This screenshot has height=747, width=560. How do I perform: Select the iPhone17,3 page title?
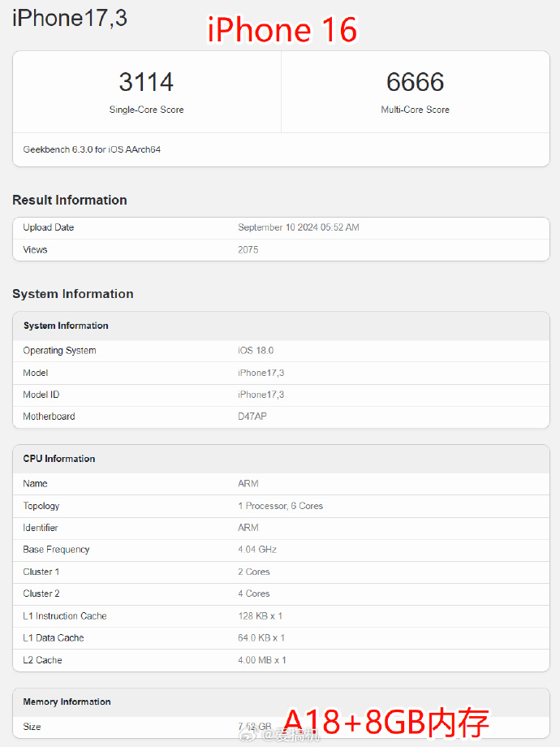point(70,18)
